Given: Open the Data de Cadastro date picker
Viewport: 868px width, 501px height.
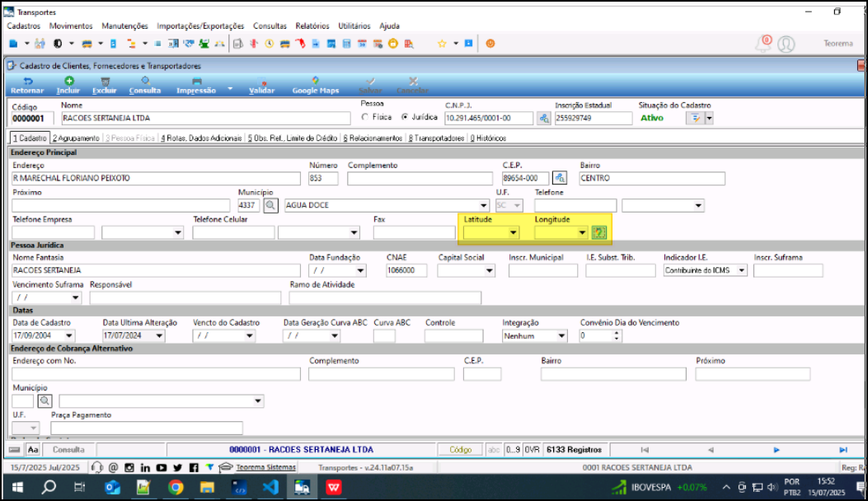Looking at the screenshot, I should (68, 335).
